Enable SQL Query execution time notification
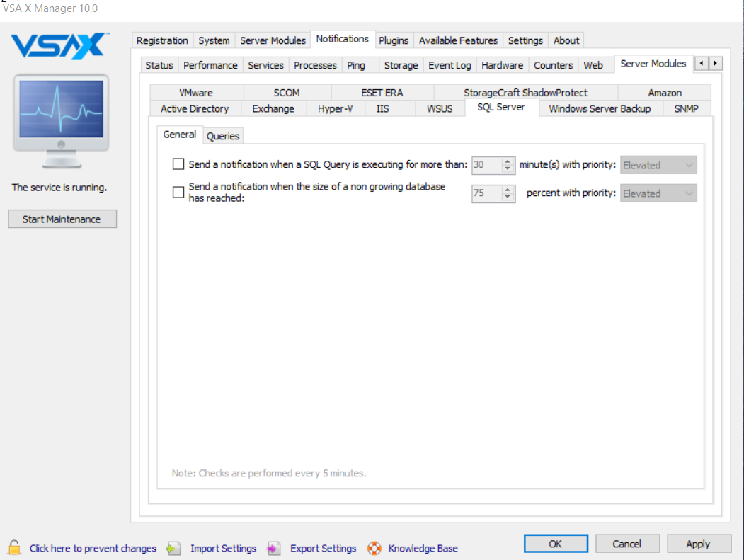The image size is (744, 560). click(178, 164)
